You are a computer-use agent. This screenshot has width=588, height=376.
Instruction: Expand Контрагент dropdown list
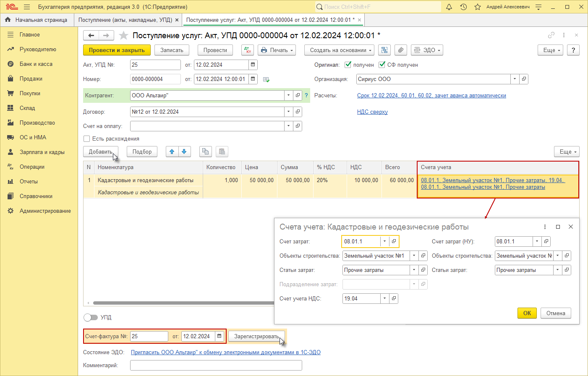click(288, 95)
